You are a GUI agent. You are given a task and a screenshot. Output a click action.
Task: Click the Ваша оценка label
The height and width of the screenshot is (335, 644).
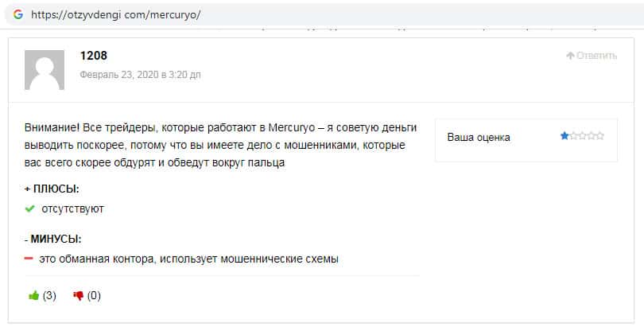click(x=479, y=137)
